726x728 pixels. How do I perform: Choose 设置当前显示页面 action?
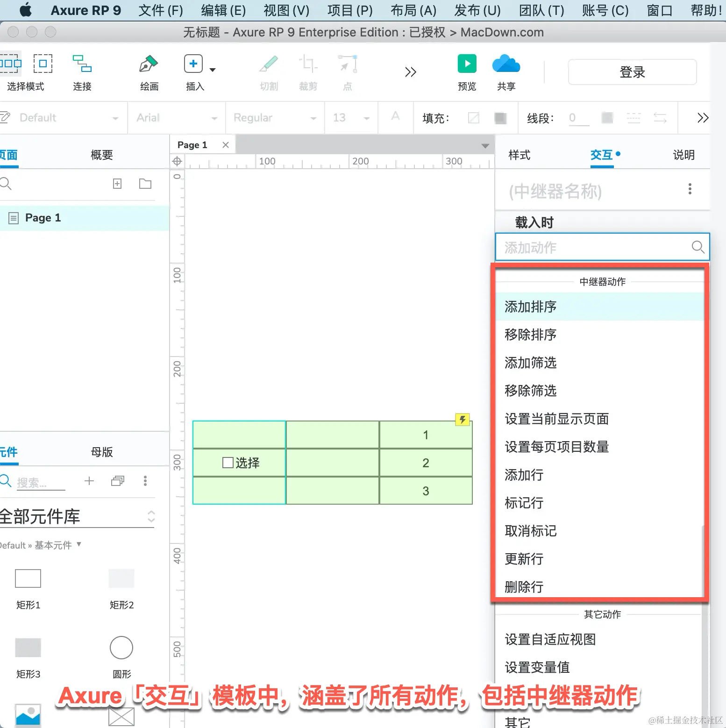600,419
